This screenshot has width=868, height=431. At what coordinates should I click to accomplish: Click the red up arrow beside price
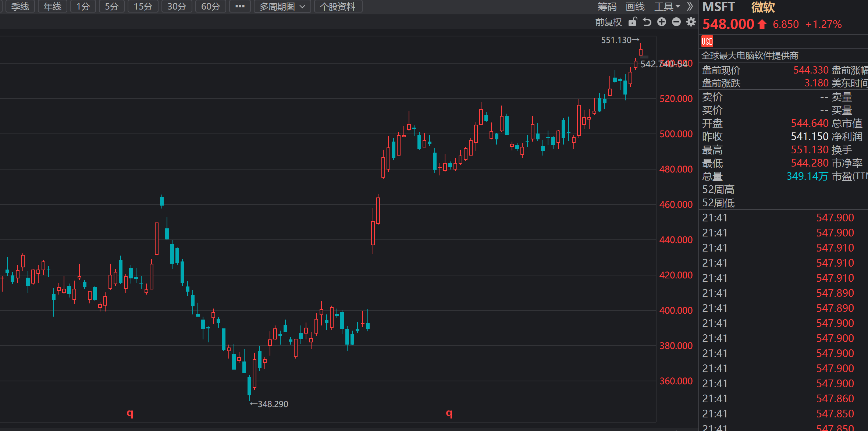click(762, 24)
